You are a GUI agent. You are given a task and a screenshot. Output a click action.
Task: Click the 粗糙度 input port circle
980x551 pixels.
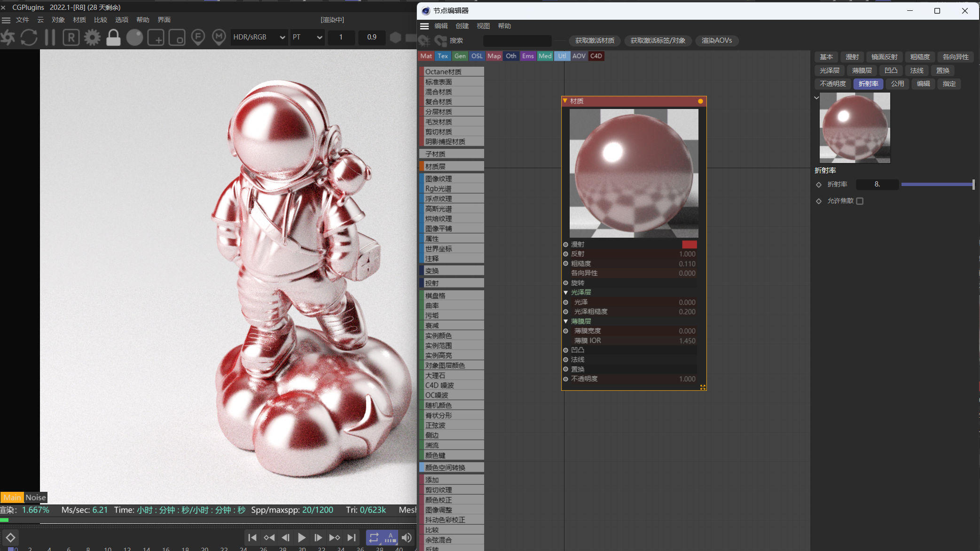566,264
